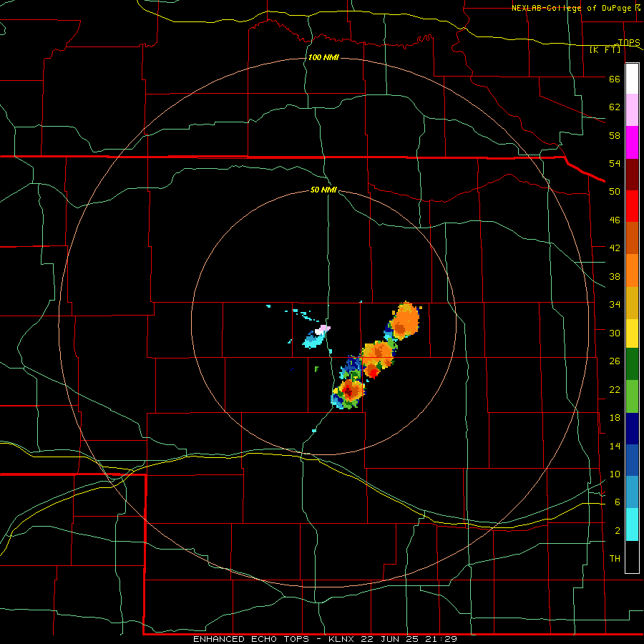The height and width of the screenshot is (644, 644).
Task: Click the '22 JUN 25' date text
Action: (390, 639)
